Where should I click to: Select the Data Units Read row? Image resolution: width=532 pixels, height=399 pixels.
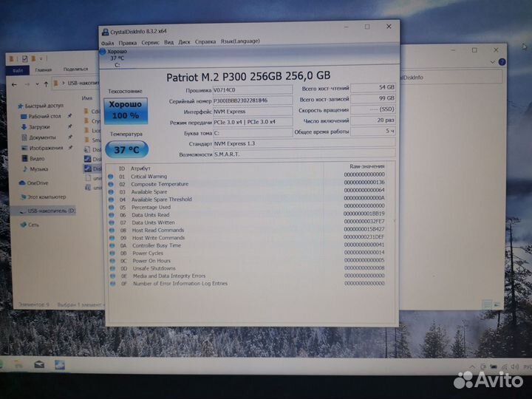pyautogui.click(x=247, y=215)
